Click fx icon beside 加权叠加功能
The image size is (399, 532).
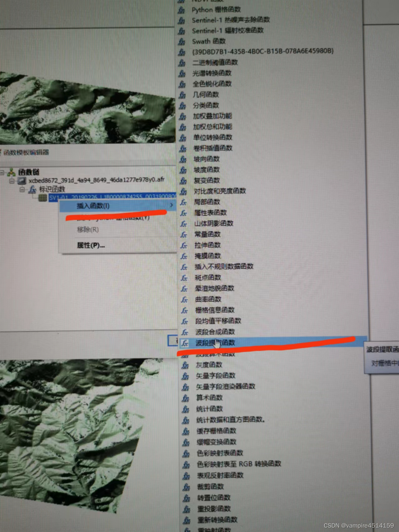coord(182,116)
